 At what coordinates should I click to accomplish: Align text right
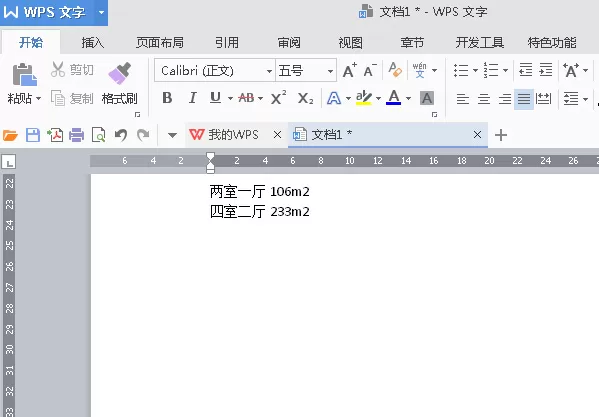pyautogui.click(x=505, y=99)
